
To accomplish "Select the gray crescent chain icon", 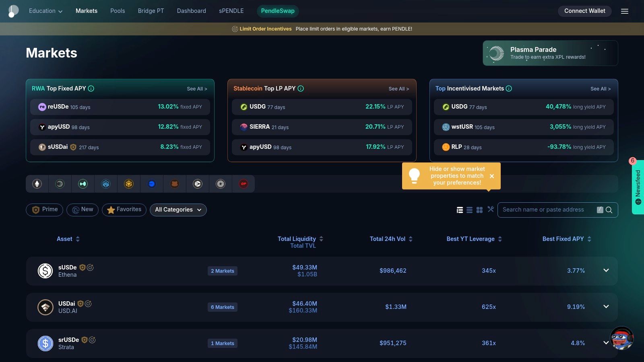I will point(60,184).
